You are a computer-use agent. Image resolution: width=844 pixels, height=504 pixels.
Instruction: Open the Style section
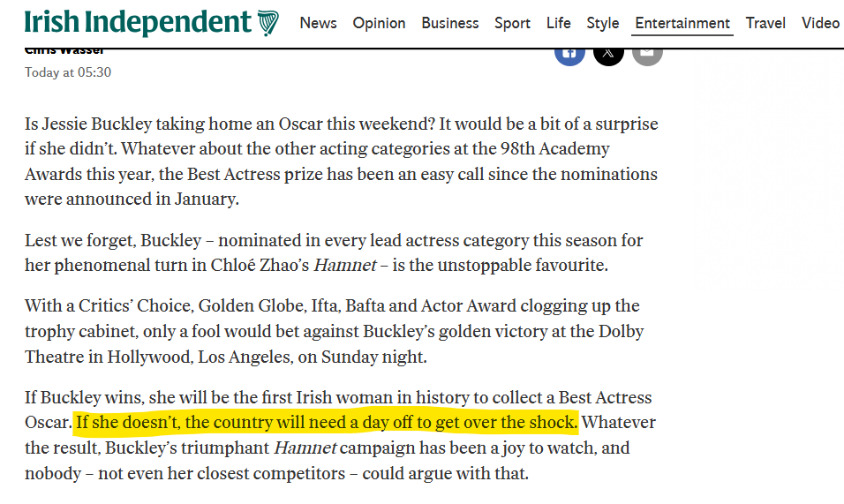[603, 23]
